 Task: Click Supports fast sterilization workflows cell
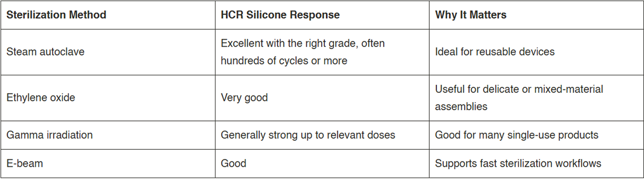[536, 164]
